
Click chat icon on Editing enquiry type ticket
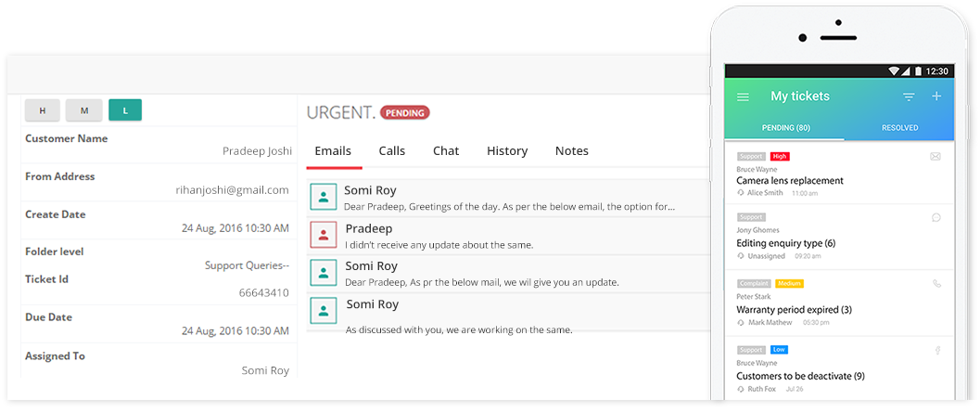click(x=936, y=218)
